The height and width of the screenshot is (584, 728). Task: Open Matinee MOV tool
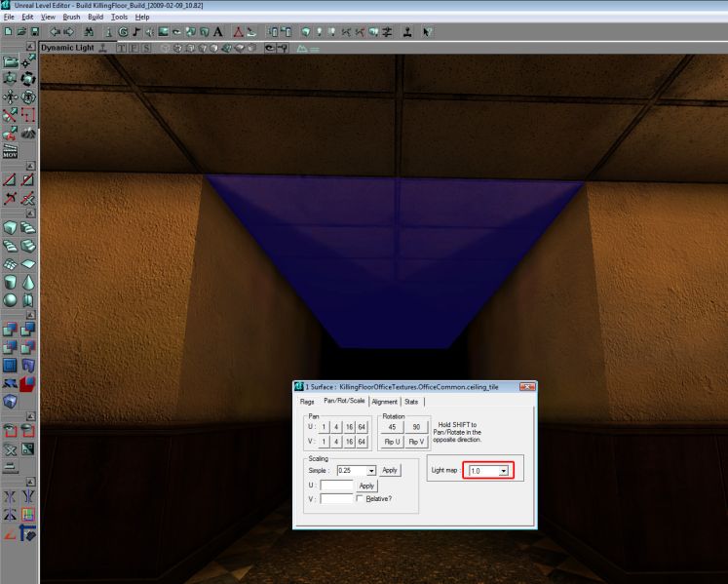[x=10, y=151]
